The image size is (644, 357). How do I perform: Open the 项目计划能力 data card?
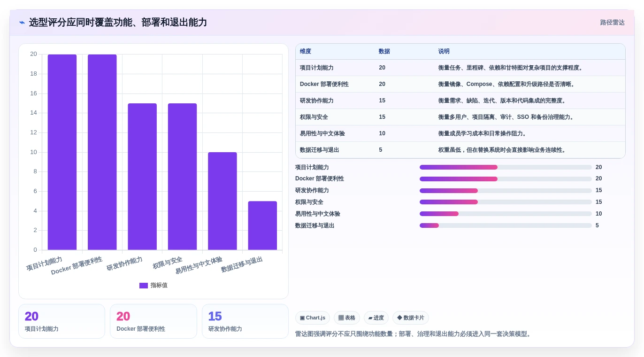pos(61,321)
